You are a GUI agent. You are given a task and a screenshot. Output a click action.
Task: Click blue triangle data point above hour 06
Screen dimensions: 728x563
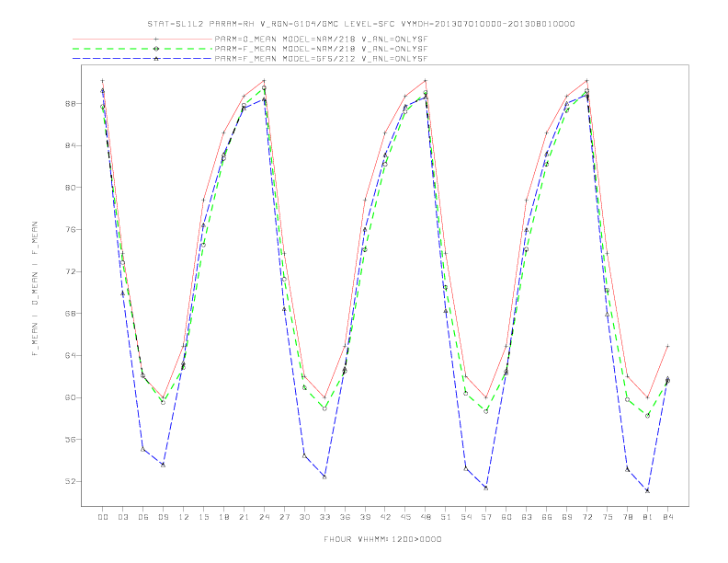[143, 449]
